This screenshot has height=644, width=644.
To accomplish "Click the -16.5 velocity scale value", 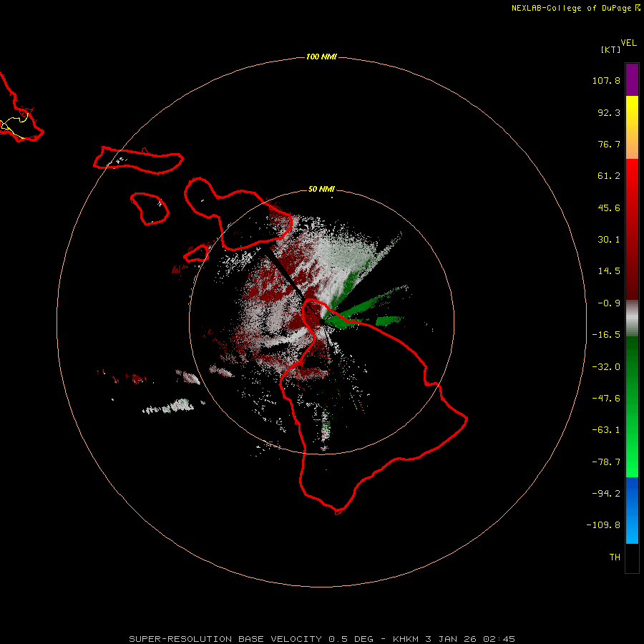I will (x=606, y=335).
